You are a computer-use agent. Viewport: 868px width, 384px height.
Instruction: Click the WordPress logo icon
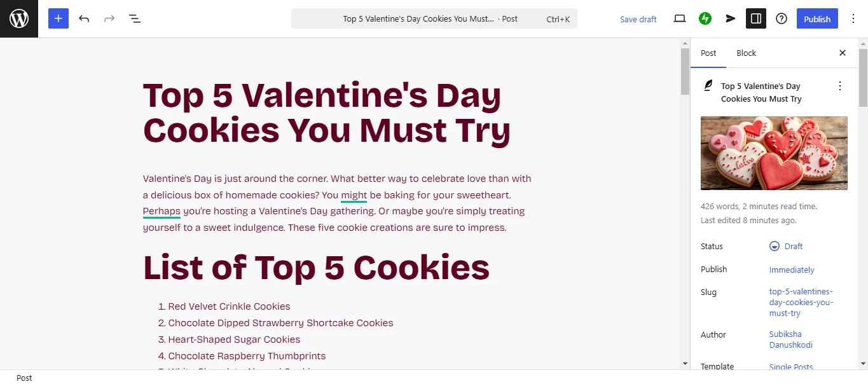pos(19,18)
